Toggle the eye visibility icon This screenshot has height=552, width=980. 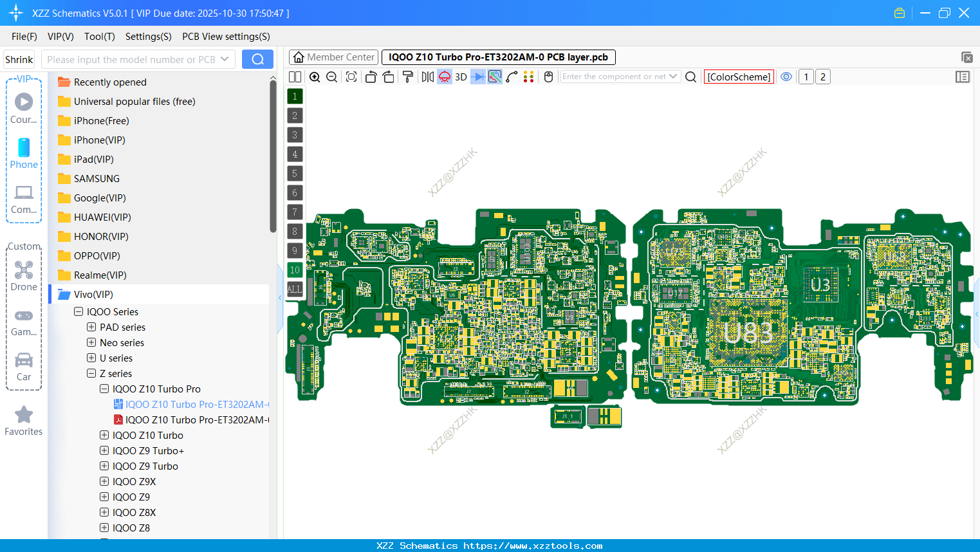point(786,77)
